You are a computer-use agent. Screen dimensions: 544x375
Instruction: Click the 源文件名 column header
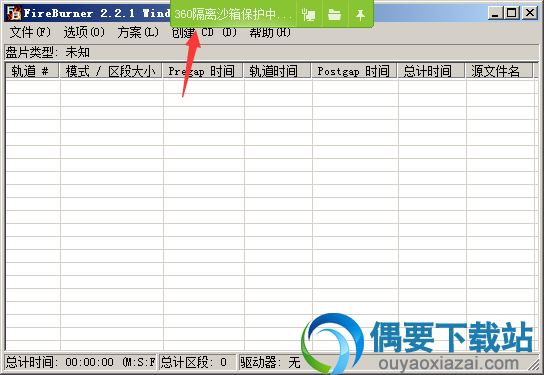click(499, 71)
